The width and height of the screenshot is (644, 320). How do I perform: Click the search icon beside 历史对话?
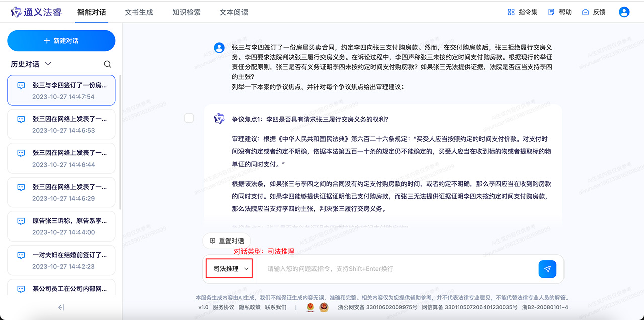[x=107, y=64]
